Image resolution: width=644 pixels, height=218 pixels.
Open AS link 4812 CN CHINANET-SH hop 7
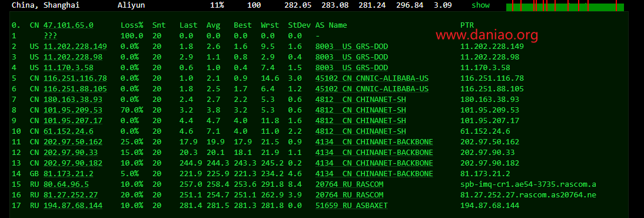[x=361, y=100]
